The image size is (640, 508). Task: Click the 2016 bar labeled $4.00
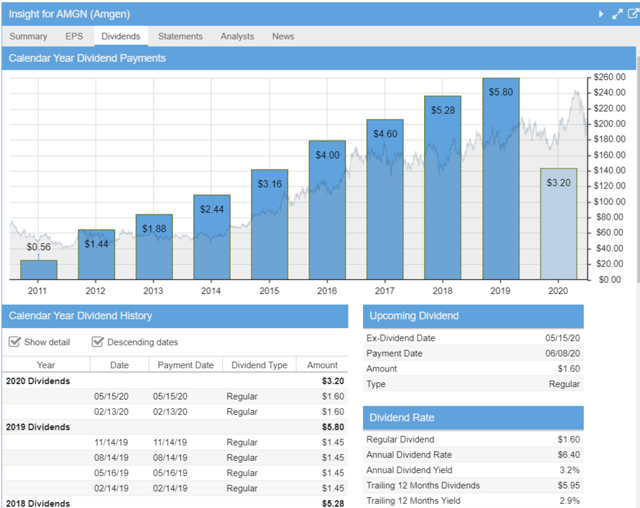point(327,210)
